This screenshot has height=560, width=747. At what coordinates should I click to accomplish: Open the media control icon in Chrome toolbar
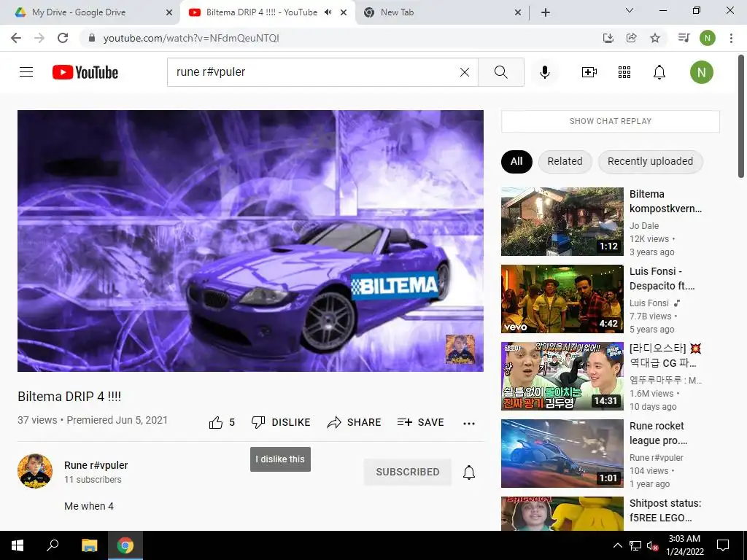[x=684, y=38]
